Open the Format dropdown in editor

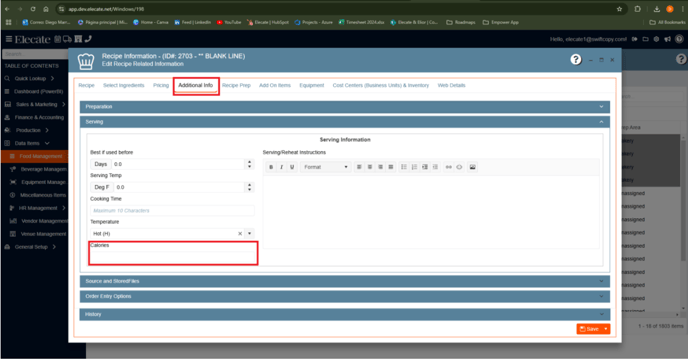click(326, 167)
